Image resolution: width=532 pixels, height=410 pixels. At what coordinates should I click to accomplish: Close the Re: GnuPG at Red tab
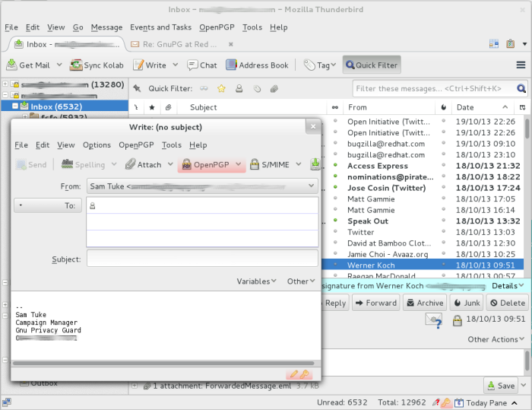(231, 44)
